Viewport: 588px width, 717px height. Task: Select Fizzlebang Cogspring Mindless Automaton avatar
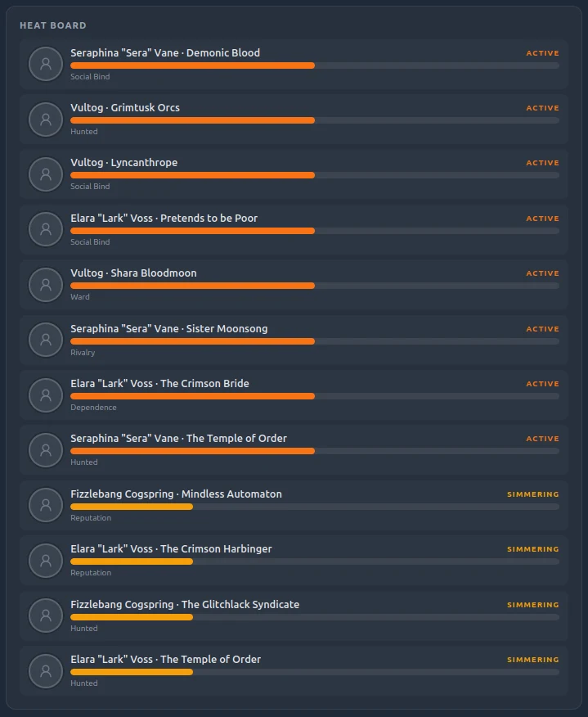click(x=46, y=505)
